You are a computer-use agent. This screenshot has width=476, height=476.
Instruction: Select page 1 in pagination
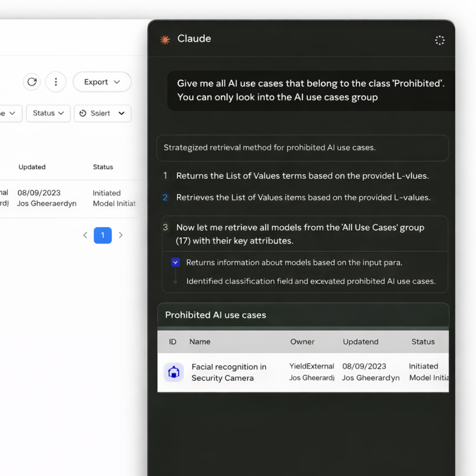(x=103, y=235)
